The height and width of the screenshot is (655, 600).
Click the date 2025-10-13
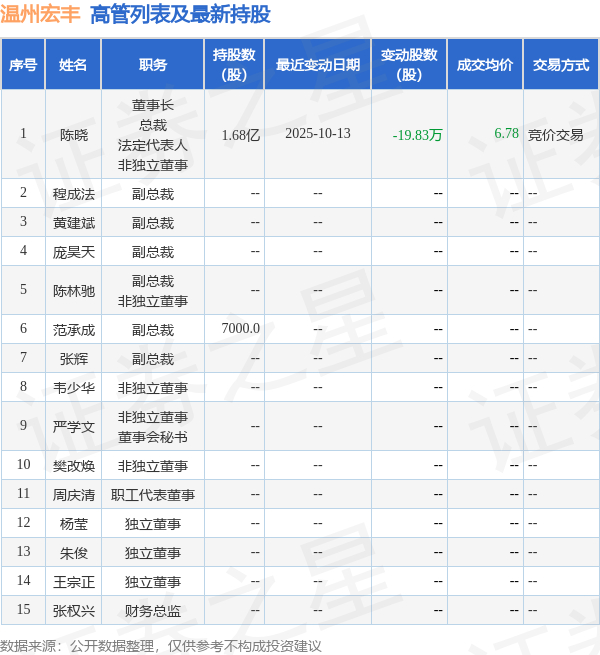click(318, 133)
